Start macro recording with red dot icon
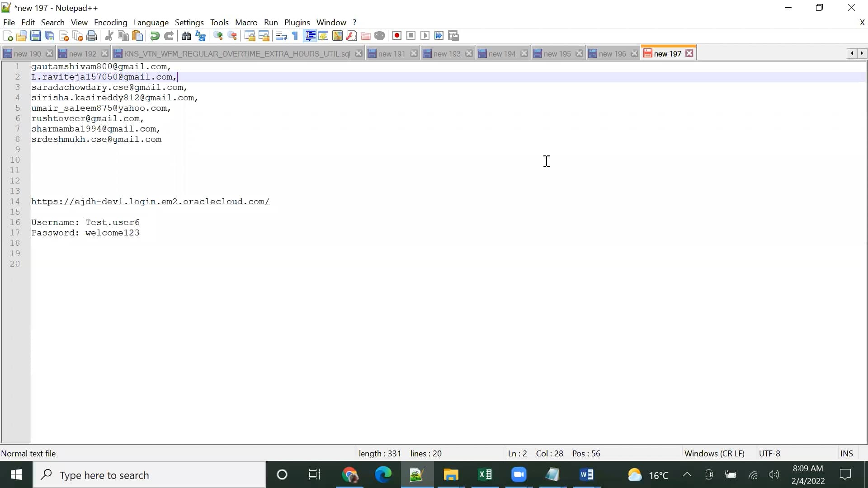868x488 pixels. click(397, 36)
